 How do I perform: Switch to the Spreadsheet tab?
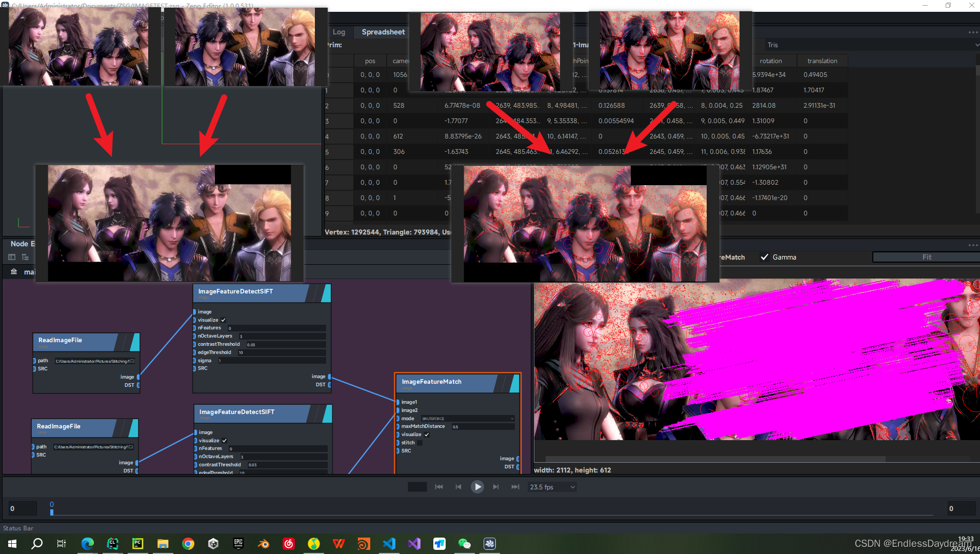[x=383, y=32]
